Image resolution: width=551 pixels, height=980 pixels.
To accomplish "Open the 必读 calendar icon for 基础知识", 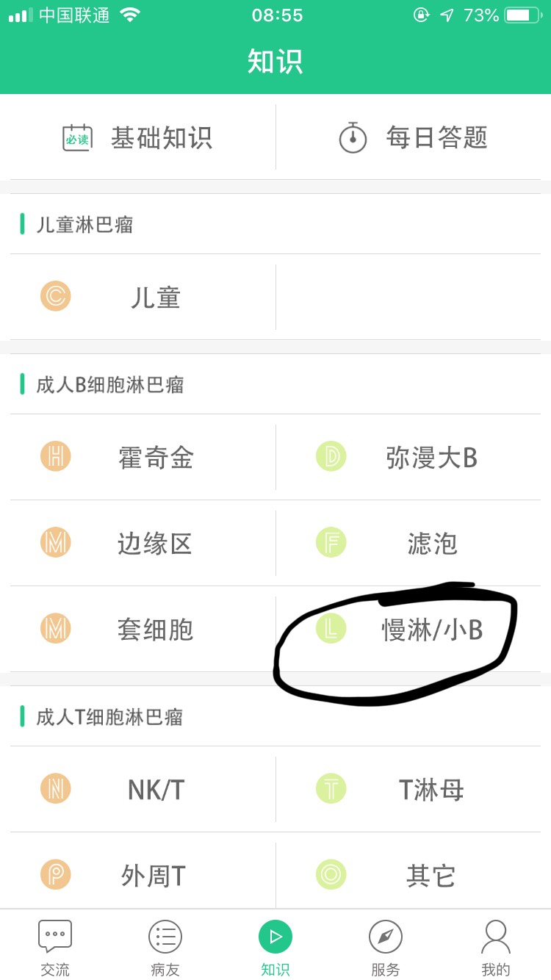I will pyautogui.click(x=77, y=137).
